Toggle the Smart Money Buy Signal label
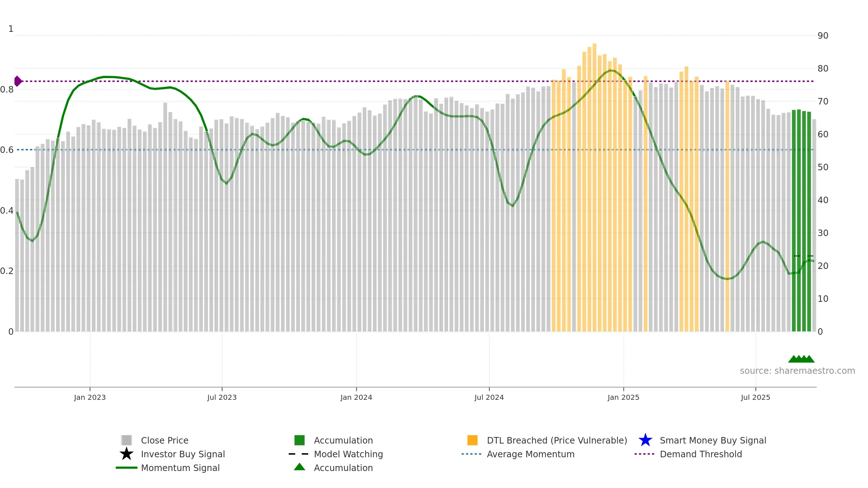The height and width of the screenshot is (488, 868). (x=713, y=440)
